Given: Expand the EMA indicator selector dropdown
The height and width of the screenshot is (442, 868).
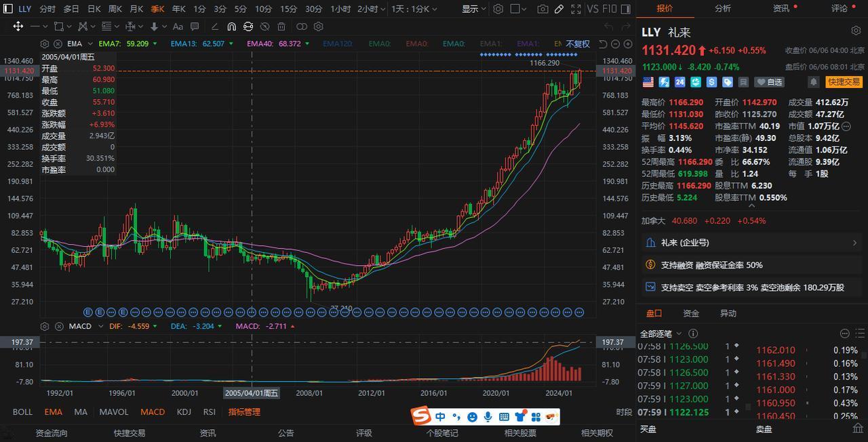Looking at the screenshot, I should (x=90, y=43).
